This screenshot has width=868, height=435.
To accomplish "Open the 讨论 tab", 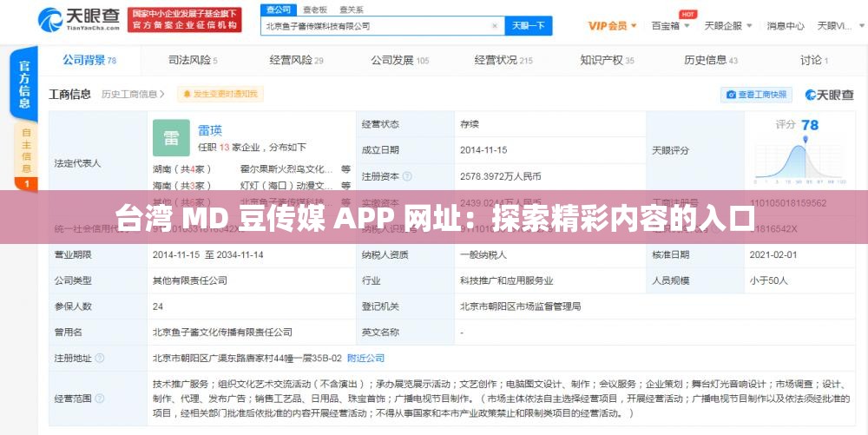I will point(814,60).
